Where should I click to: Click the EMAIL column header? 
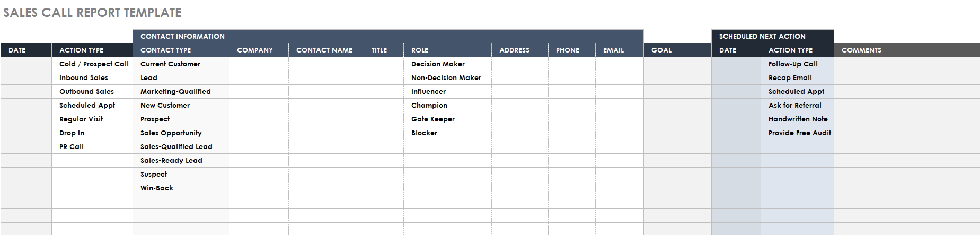[x=620, y=50]
